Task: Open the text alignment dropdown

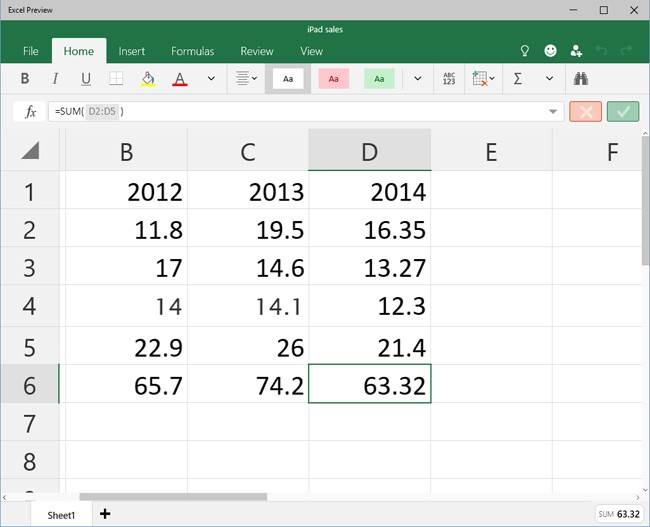Action: click(246, 78)
